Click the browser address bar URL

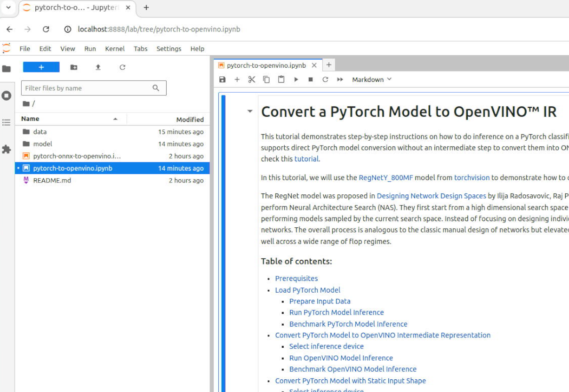point(159,29)
